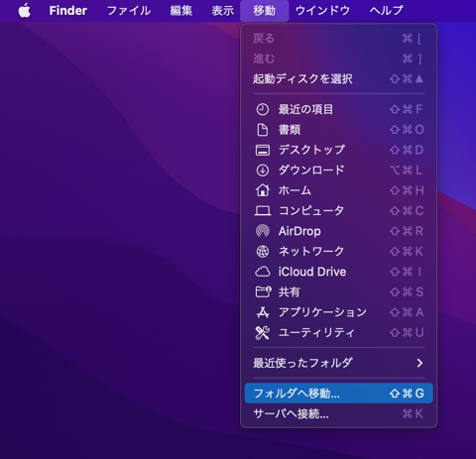Open AirDrop from the menu
Screen dimensions: 476x459
[x=339, y=231]
